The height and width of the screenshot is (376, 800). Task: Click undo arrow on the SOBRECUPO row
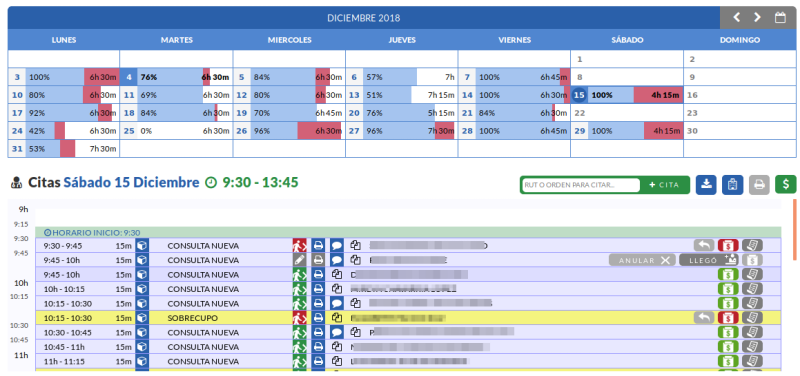[704, 317]
